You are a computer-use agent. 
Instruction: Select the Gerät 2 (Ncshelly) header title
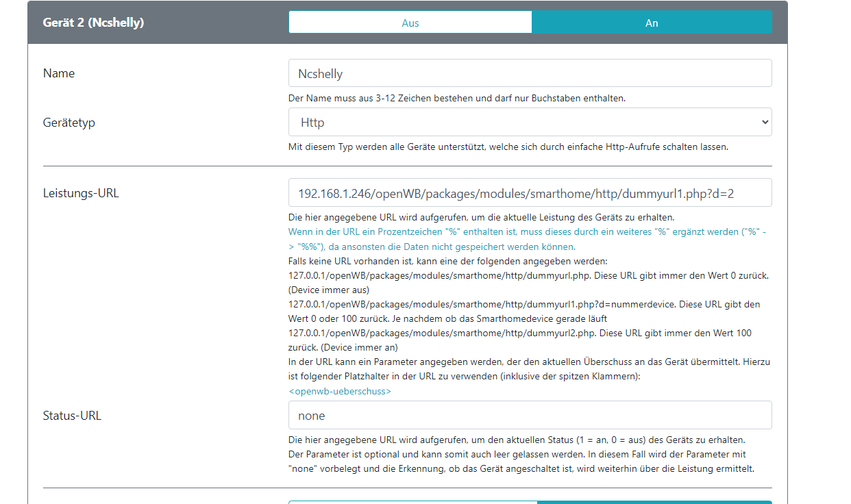(93, 23)
